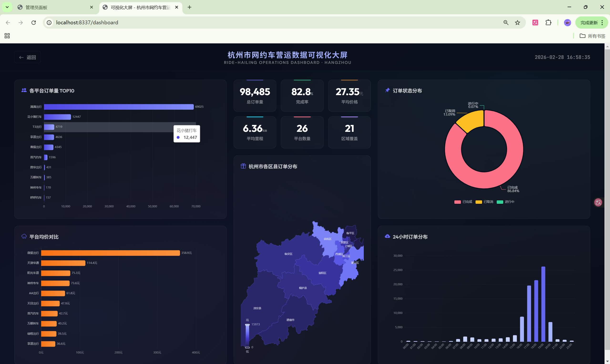The width and height of the screenshot is (610, 364).
Task: Click the user profile avatar icon
Action: tap(567, 23)
